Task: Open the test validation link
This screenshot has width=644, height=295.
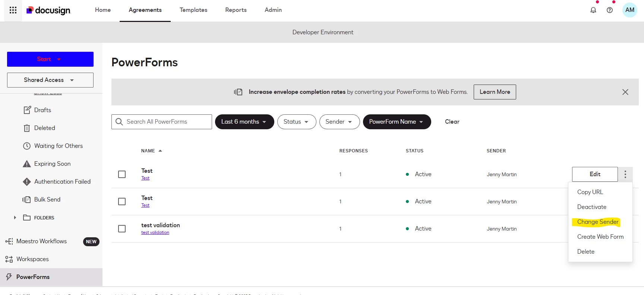Action: [x=155, y=233]
